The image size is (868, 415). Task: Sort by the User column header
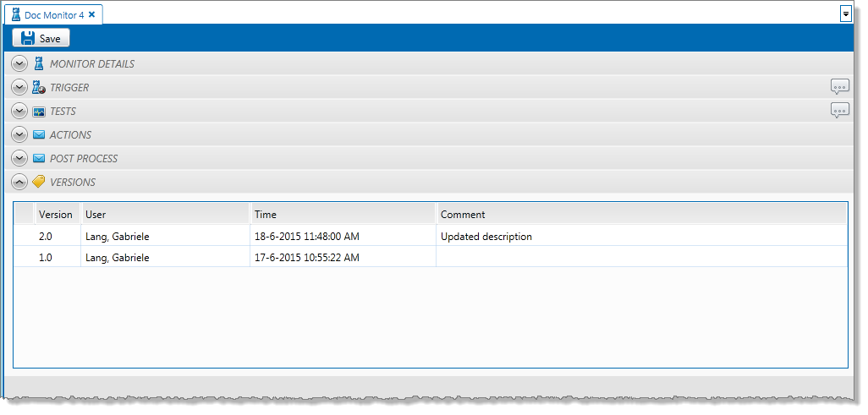tap(165, 214)
